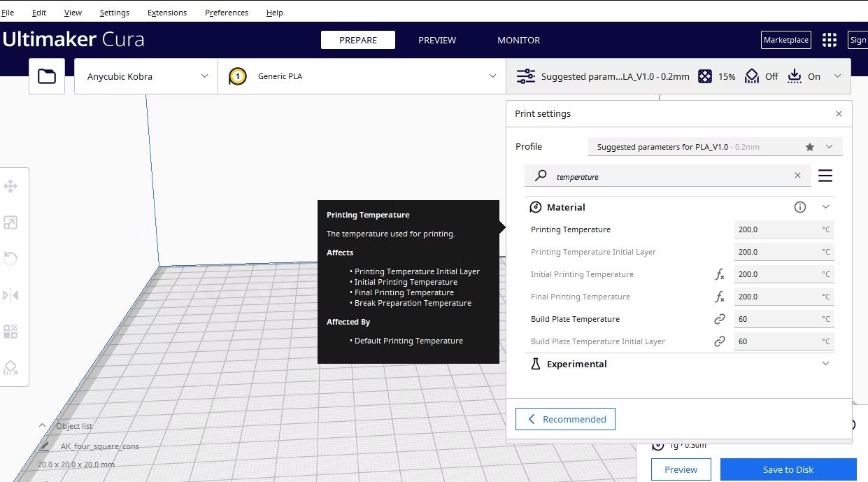The image size is (868, 482).
Task: Click the pencil icon beside AK_four_square_cons
Action: (45, 446)
